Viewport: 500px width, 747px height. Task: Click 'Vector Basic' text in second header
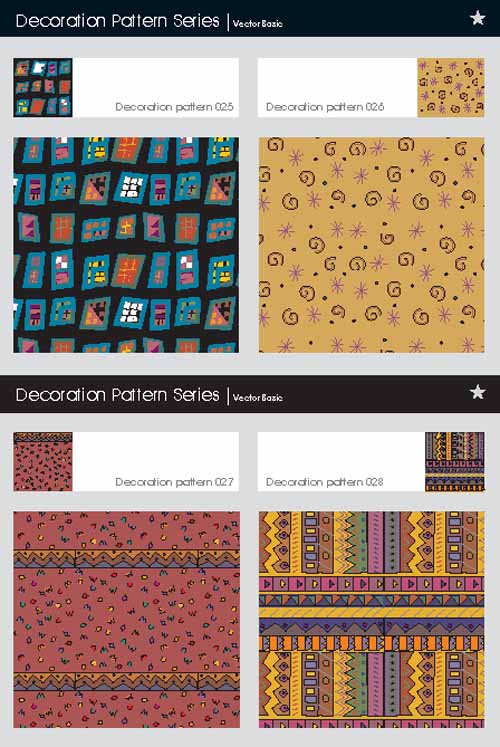pos(258,397)
